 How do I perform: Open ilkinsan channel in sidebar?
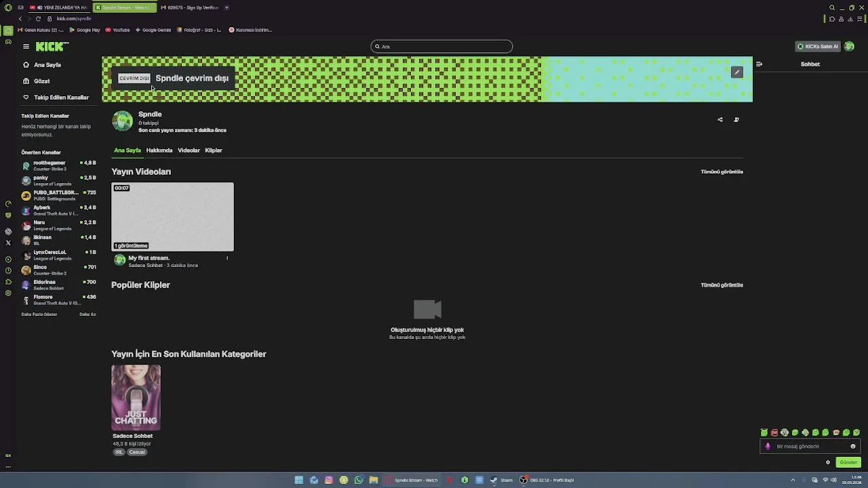58,240
